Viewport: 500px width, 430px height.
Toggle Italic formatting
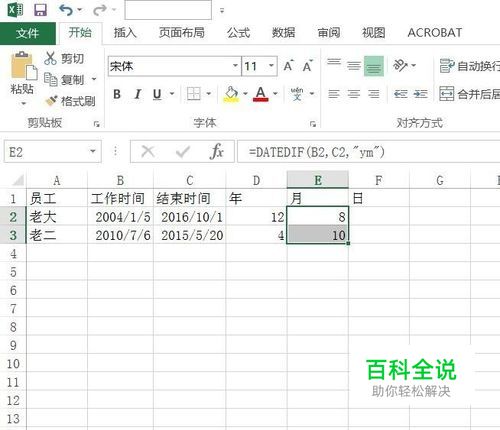point(137,94)
